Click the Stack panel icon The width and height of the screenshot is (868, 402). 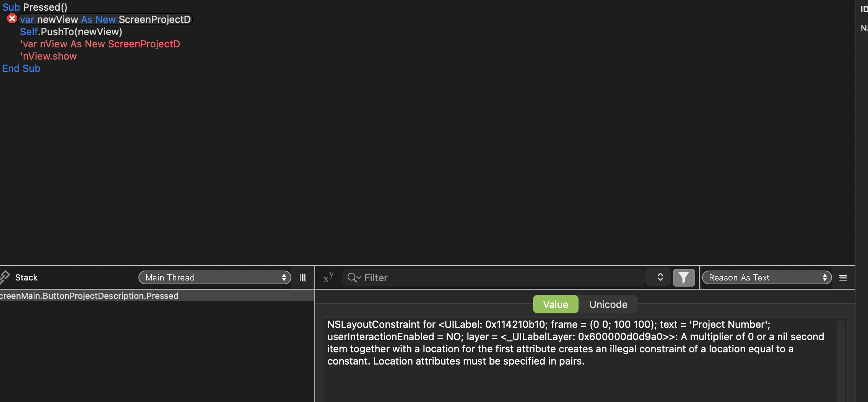5,277
